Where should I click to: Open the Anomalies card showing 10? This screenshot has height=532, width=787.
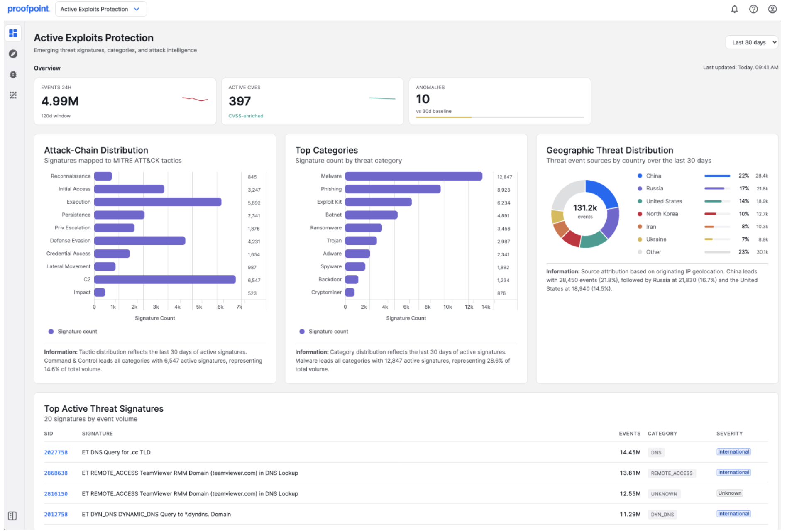500,101
